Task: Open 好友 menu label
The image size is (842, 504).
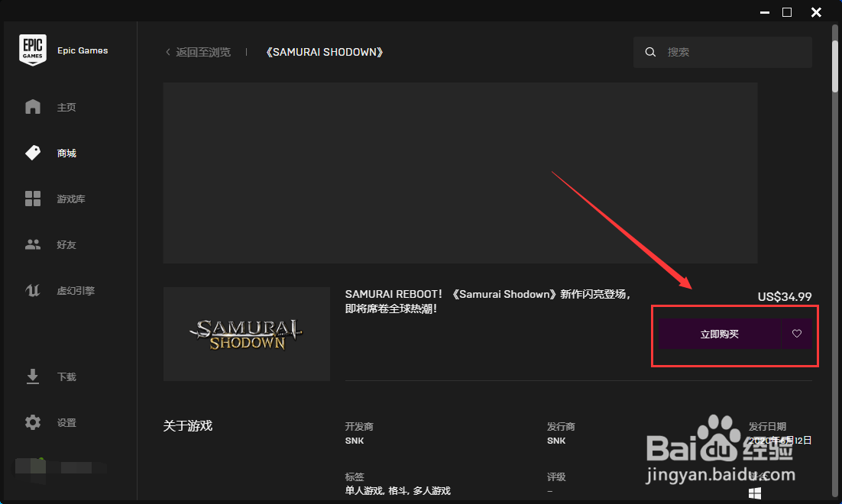Action: tap(66, 245)
